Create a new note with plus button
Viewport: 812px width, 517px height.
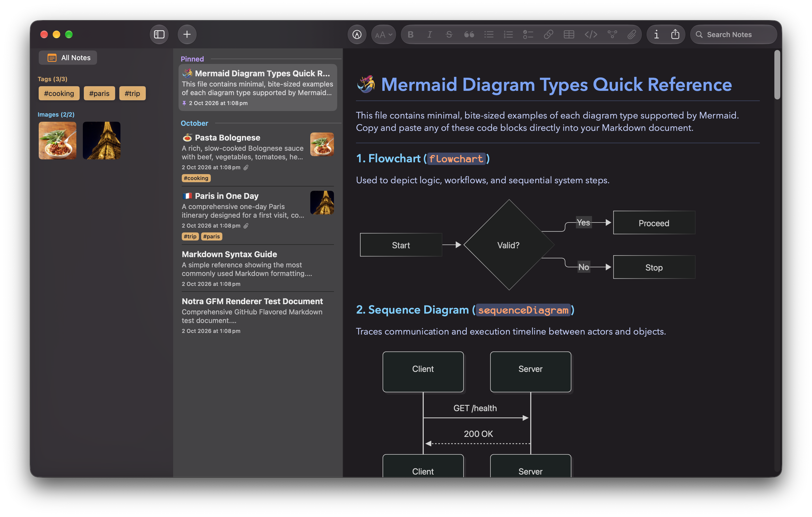coord(187,34)
